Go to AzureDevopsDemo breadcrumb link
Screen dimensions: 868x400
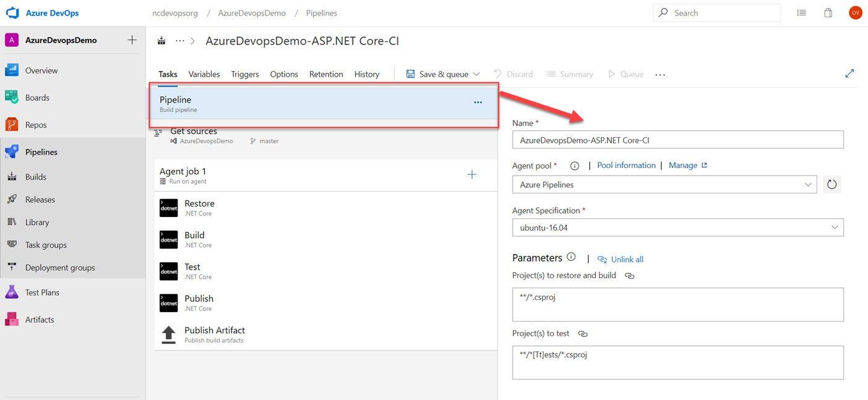(252, 13)
